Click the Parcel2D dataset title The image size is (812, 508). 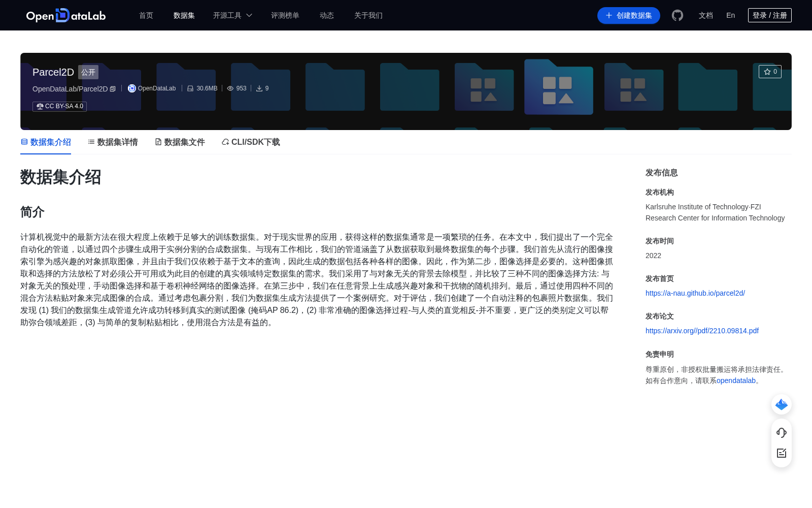[x=53, y=72]
